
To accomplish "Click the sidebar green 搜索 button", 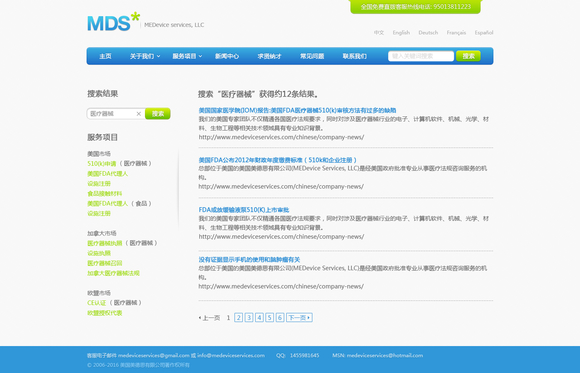I will [158, 114].
